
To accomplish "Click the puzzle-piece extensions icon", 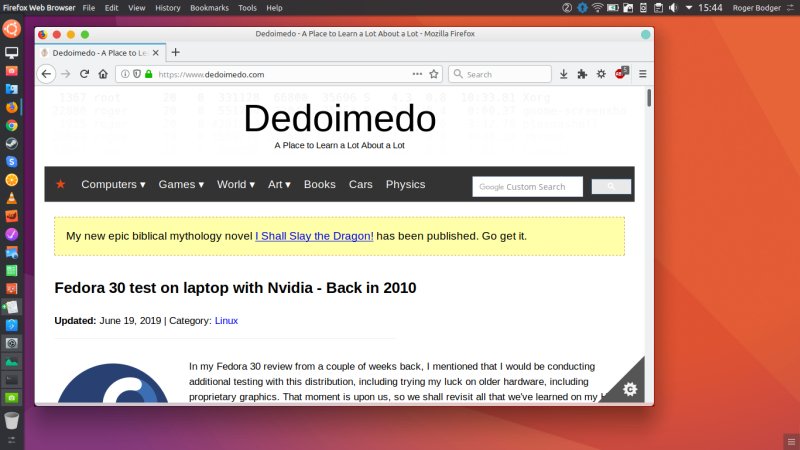I will [582, 74].
